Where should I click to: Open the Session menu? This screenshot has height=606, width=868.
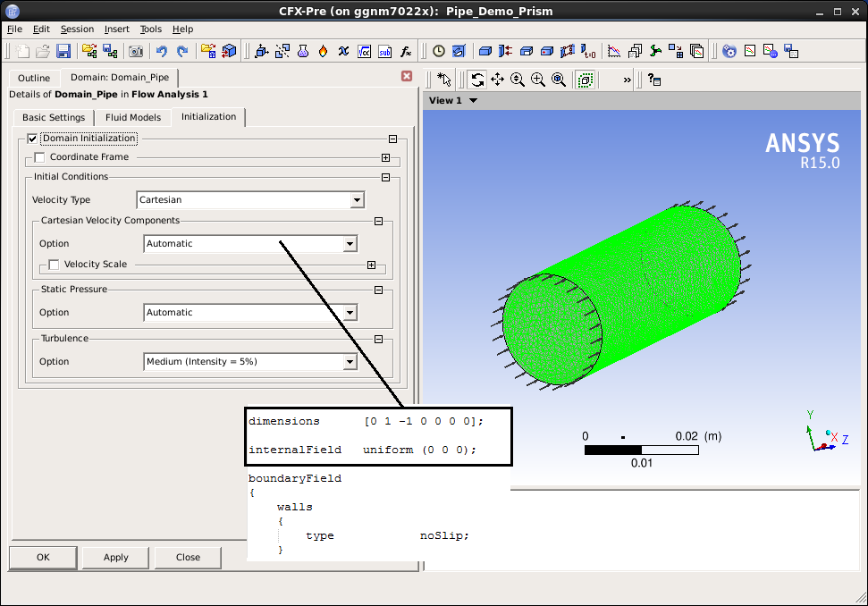click(77, 29)
